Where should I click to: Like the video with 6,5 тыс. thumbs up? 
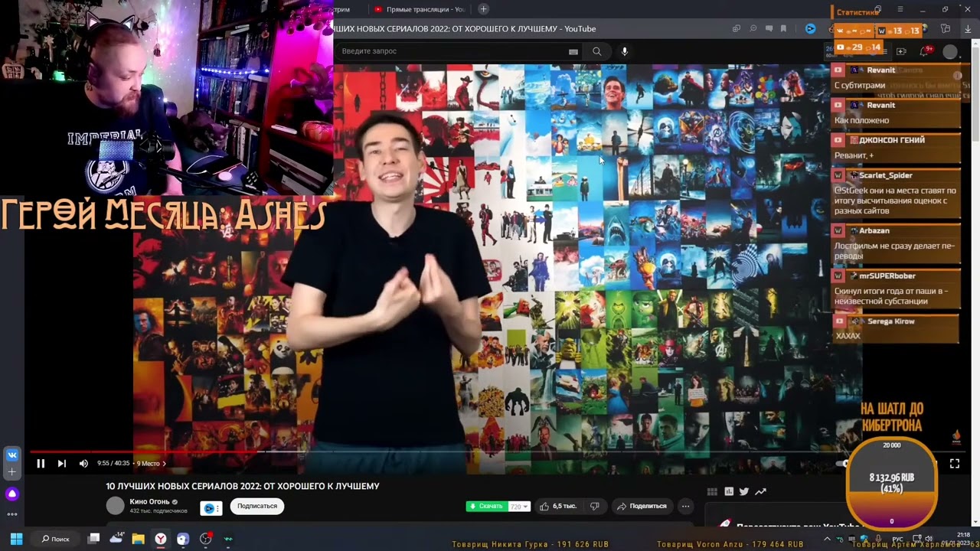tap(558, 506)
